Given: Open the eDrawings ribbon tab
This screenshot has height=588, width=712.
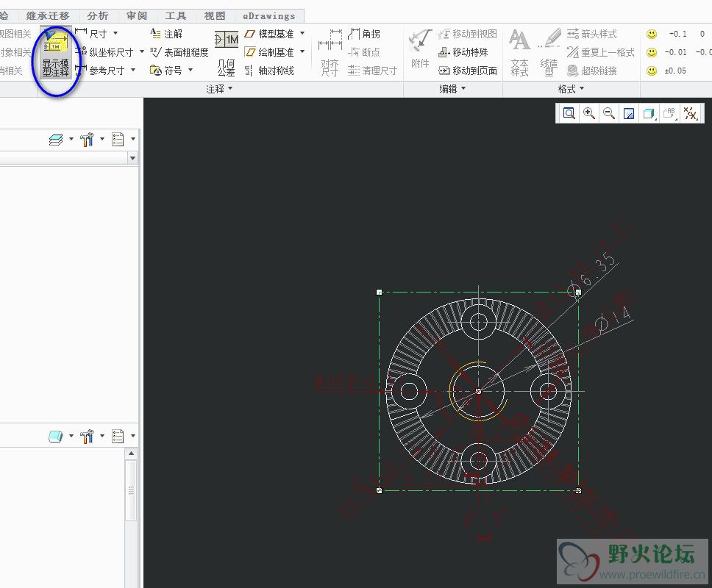Looking at the screenshot, I should tap(268, 15).
